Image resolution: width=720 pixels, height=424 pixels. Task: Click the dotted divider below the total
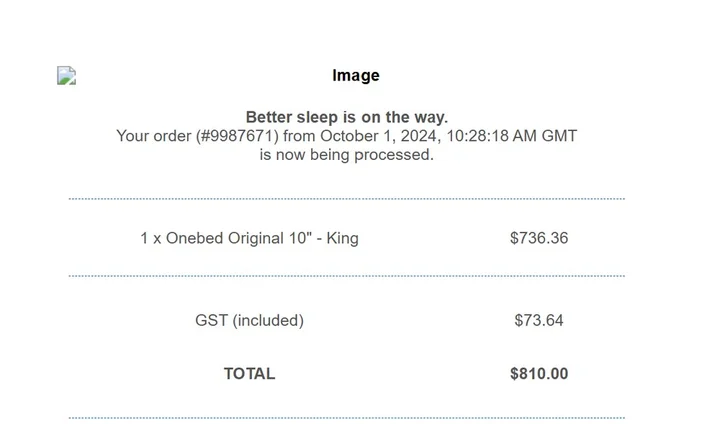click(346, 417)
